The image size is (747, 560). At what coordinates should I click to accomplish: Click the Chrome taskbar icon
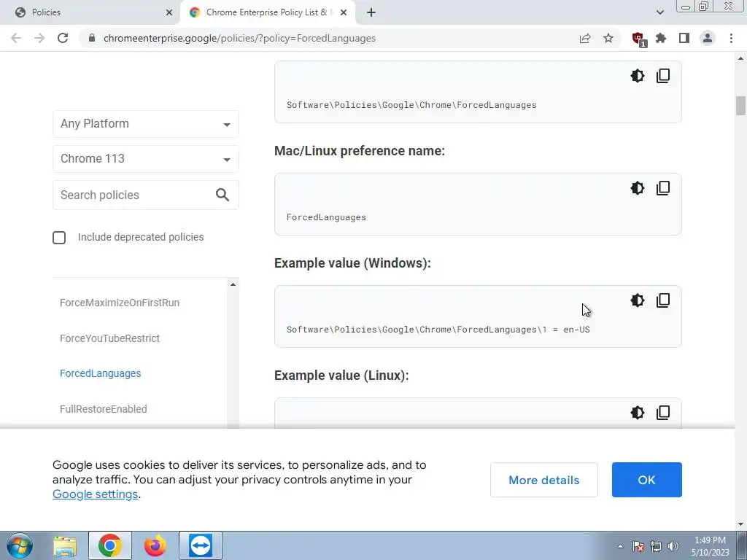pyautogui.click(x=110, y=545)
